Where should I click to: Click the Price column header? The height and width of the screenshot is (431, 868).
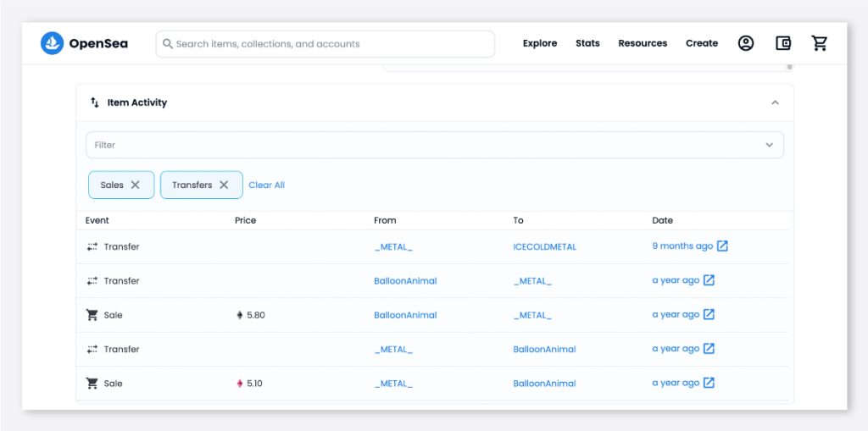coord(245,220)
